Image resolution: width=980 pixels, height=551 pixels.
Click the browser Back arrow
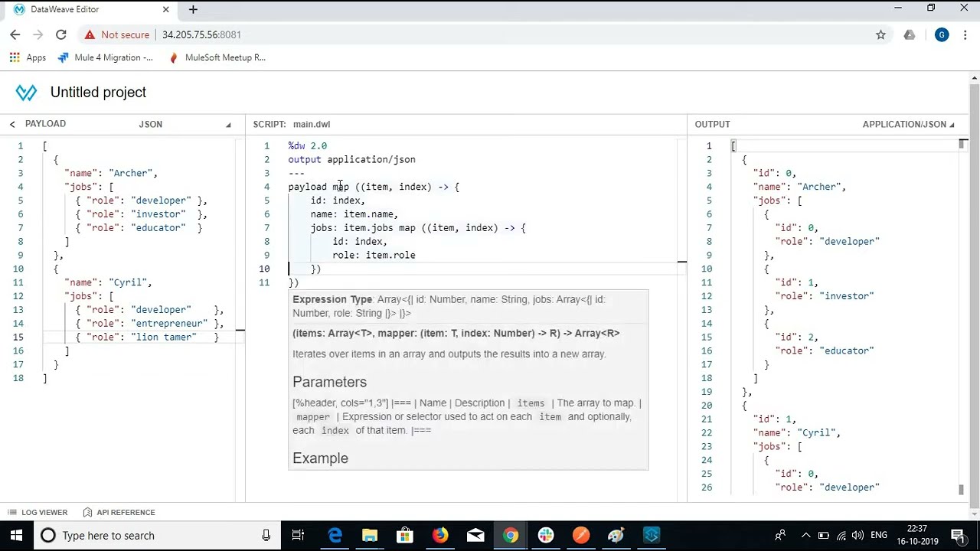click(x=15, y=34)
